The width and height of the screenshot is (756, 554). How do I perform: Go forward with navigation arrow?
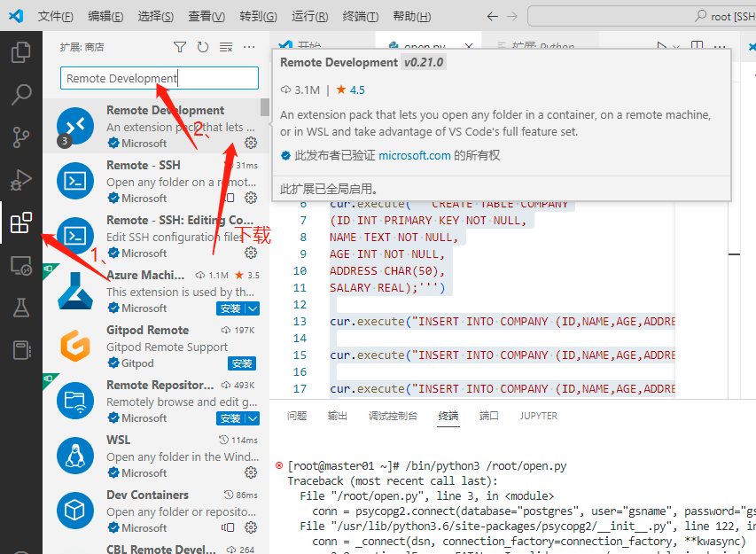pos(512,16)
